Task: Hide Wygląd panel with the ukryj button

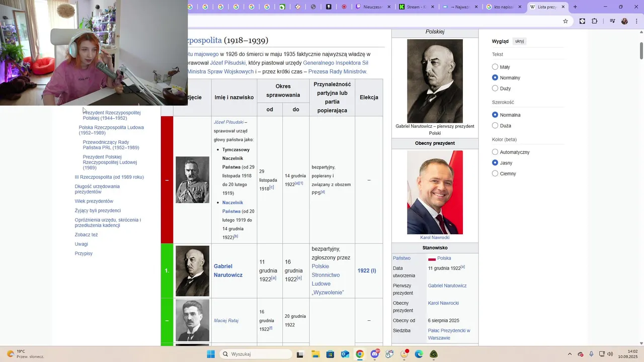Action: click(x=519, y=41)
